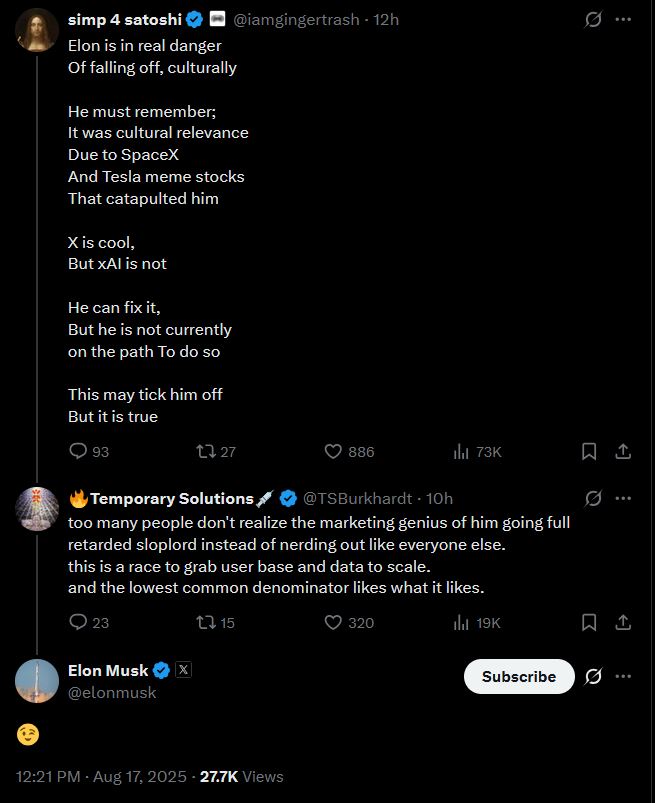This screenshot has height=803, width=655.
Task: Share Temporary Solutions' comment
Action: pos(623,622)
